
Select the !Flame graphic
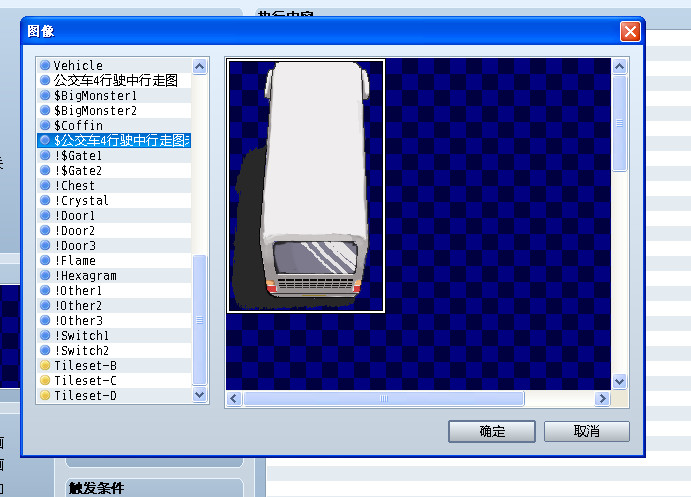(114, 260)
